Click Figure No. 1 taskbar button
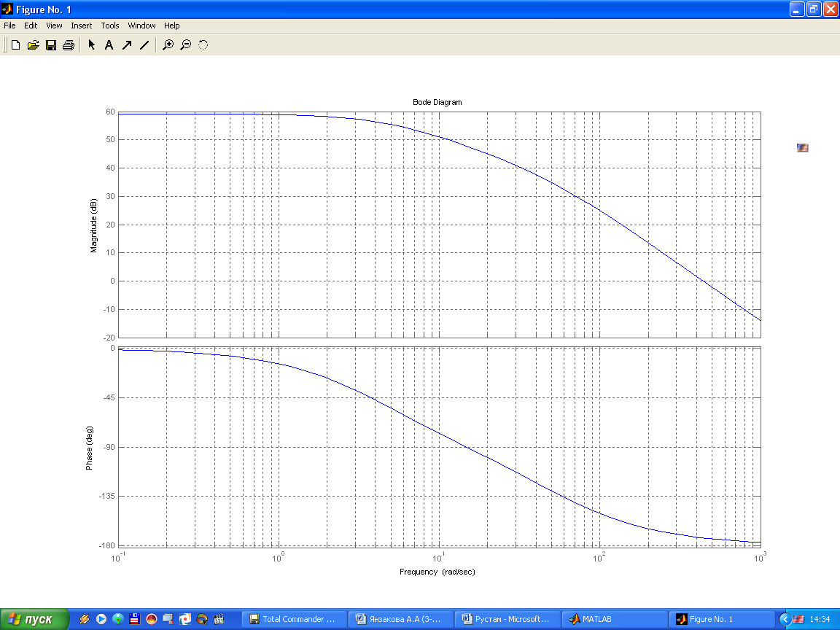The image size is (840, 630). point(721,619)
